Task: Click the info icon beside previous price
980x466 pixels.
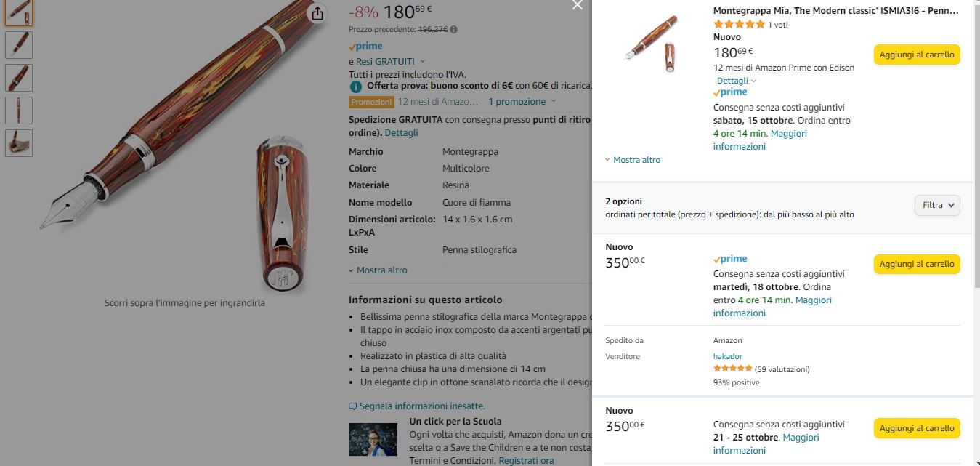Action: tap(454, 30)
